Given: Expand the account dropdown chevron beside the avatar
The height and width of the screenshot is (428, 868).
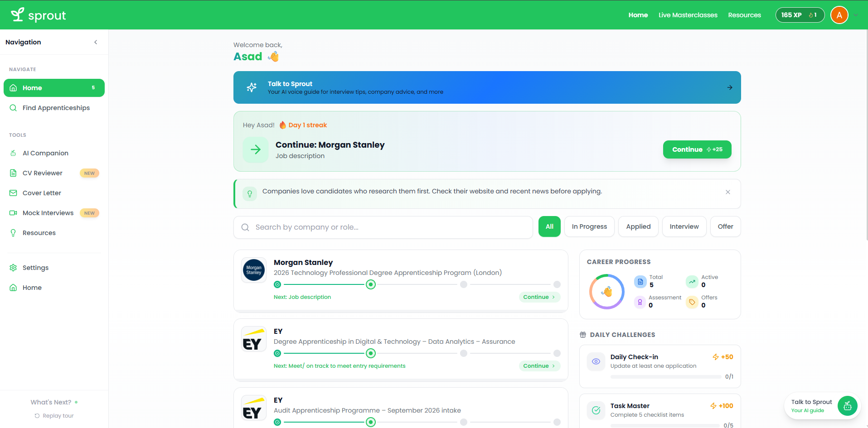Looking at the screenshot, I should click(856, 15).
